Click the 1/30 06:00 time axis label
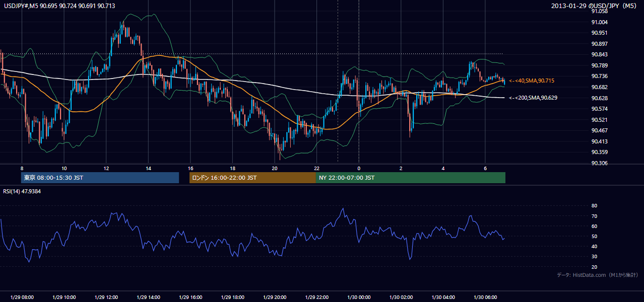644x302 pixels. pos(485,297)
